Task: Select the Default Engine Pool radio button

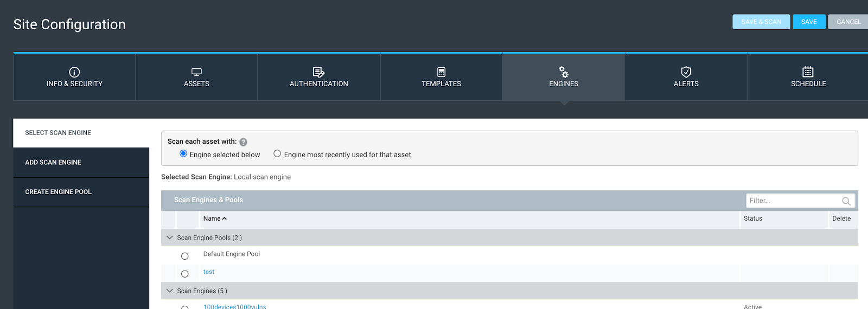Action: click(x=185, y=256)
